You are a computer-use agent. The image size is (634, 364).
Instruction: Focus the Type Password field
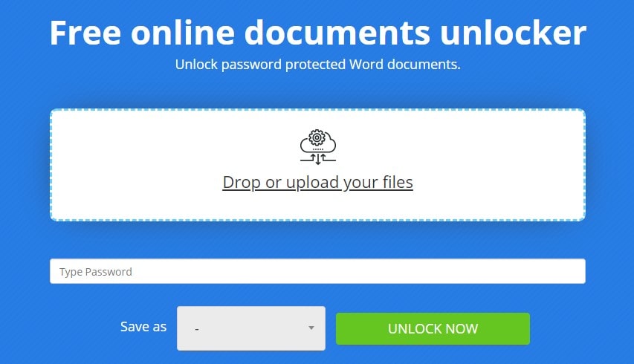point(317,271)
